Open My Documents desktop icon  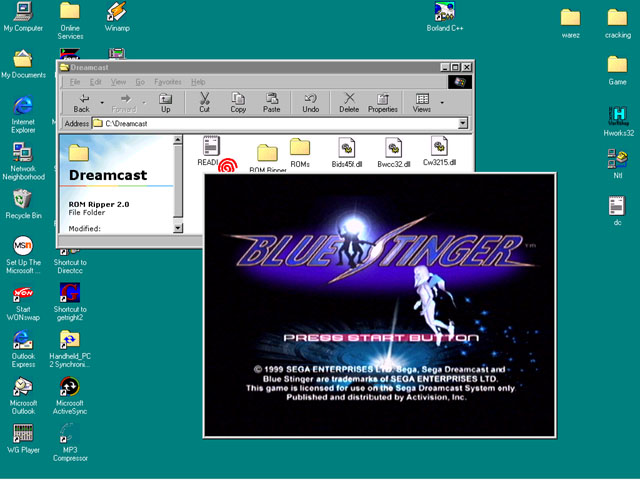[x=23, y=64]
